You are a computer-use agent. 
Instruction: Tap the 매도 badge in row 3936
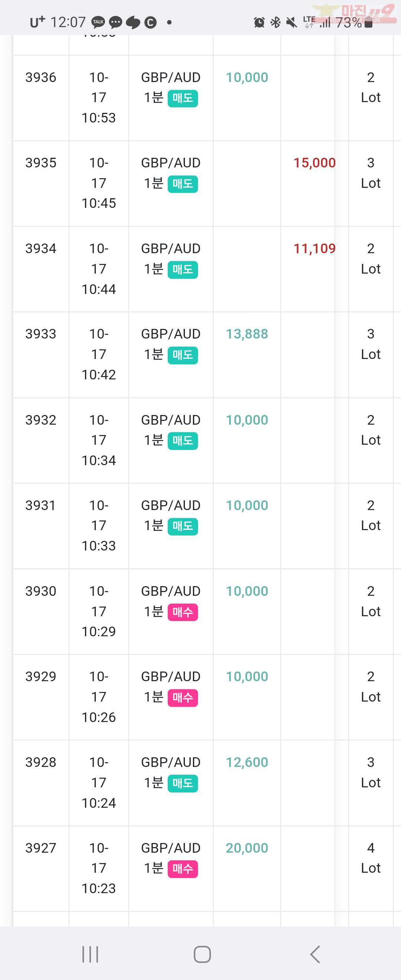pyautogui.click(x=183, y=98)
